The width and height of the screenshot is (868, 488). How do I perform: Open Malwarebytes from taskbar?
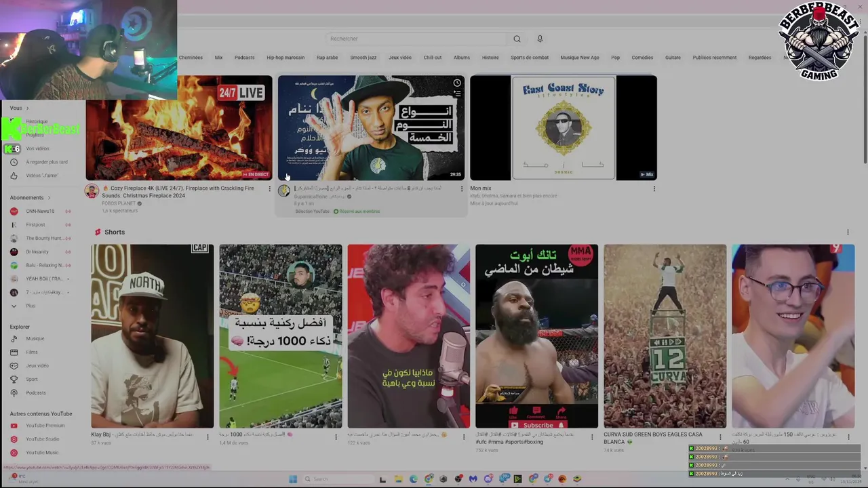(x=473, y=479)
